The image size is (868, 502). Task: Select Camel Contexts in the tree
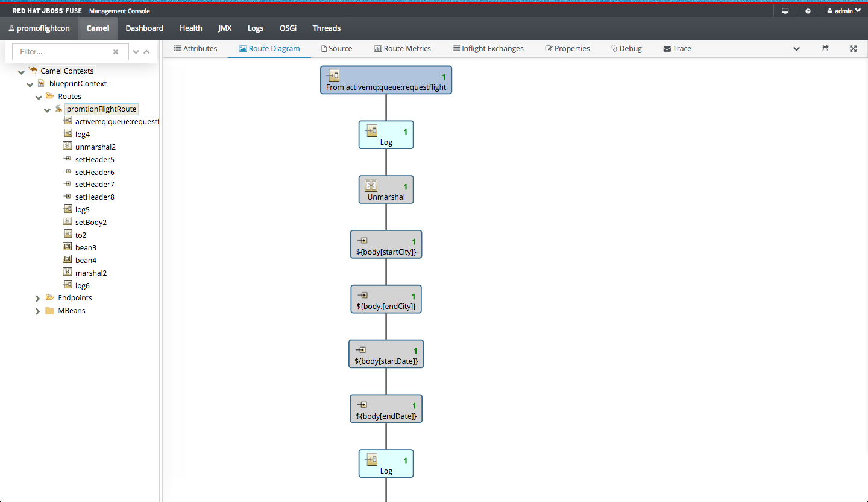click(x=67, y=71)
